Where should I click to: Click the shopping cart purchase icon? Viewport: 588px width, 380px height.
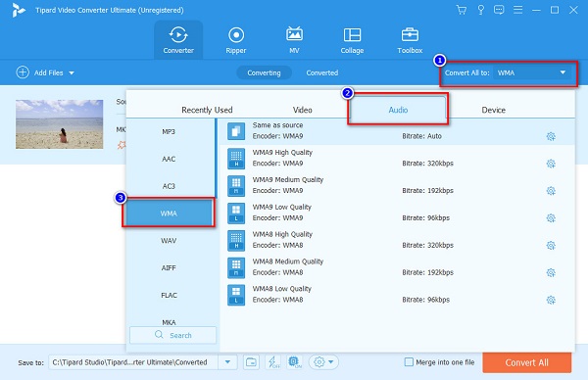coord(462,10)
